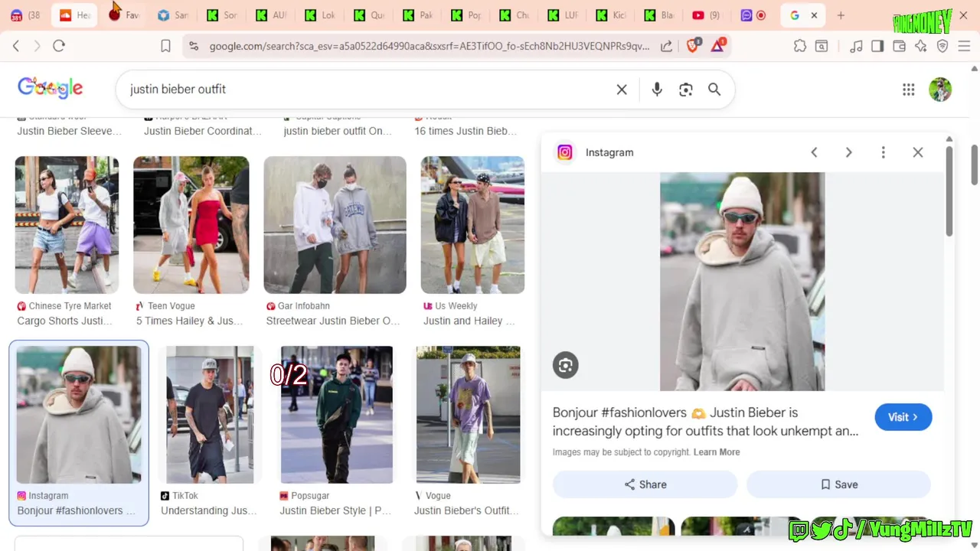Image resolution: width=980 pixels, height=551 pixels.
Task: Click '5 Times Hailey & Jus...' title
Action: click(x=189, y=321)
